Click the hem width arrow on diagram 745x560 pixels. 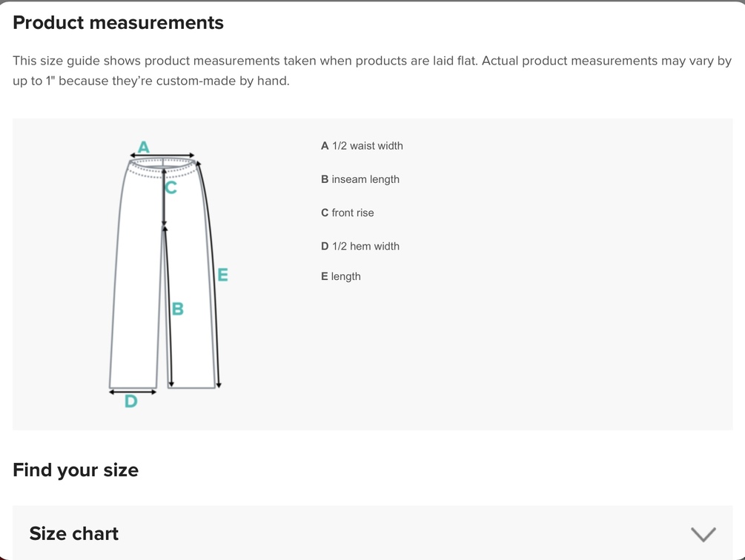point(133,392)
